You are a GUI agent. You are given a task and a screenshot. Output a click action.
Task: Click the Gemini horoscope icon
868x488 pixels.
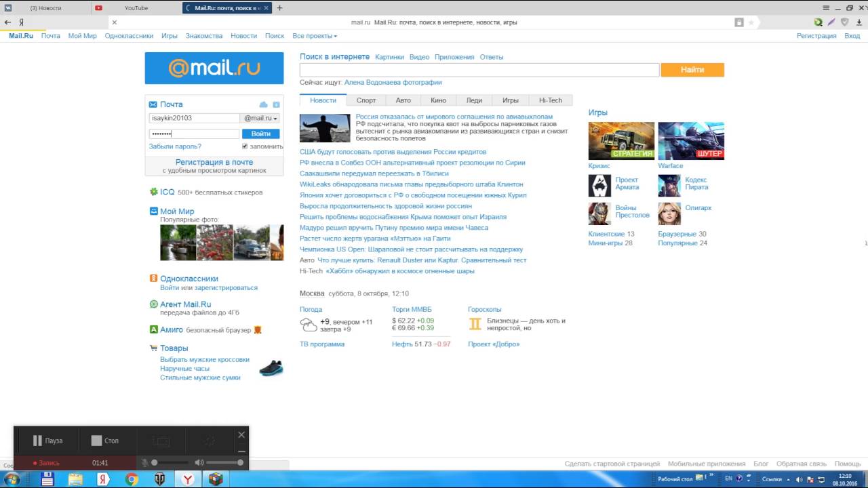[x=475, y=324]
